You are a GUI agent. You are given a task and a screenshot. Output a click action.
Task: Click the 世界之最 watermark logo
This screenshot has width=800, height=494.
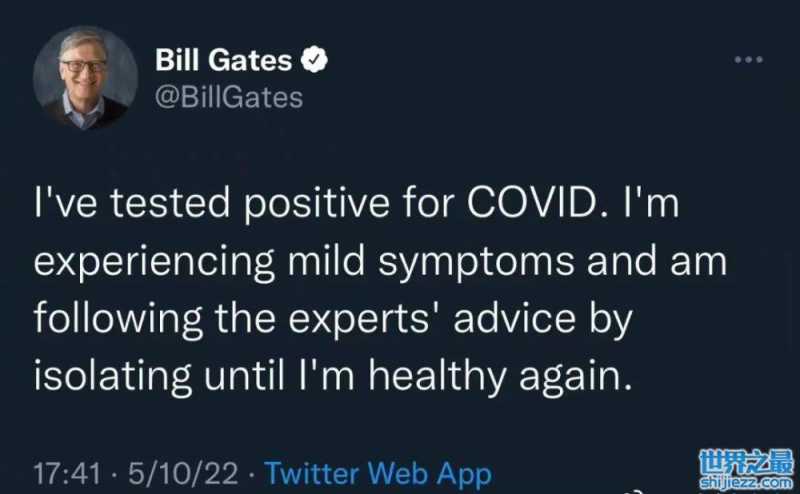[x=746, y=463]
